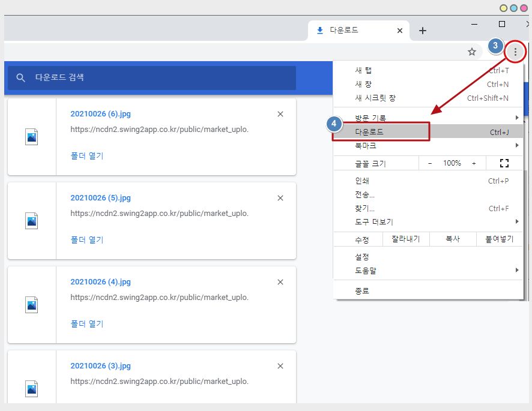Click the full screen icon in zoom row
Image resolution: width=532 pixels, height=411 pixels.
tap(504, 163)
